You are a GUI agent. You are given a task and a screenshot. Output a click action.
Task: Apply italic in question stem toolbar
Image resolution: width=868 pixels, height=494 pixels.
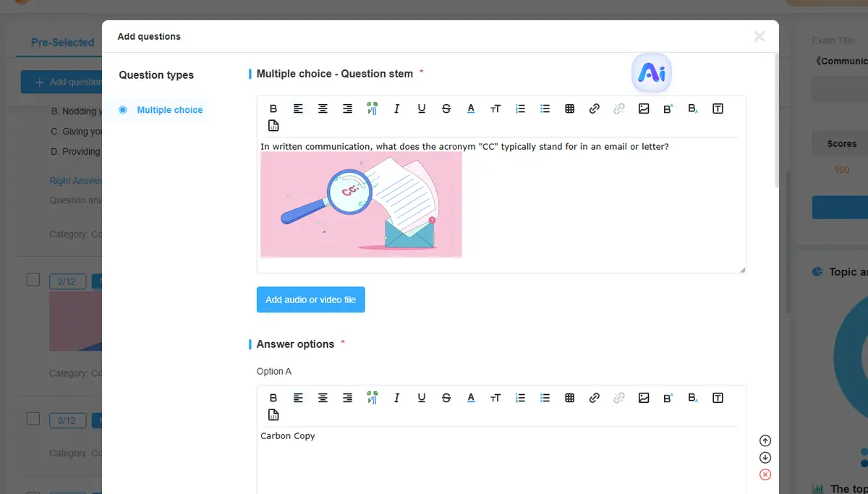pyautogui.click(x=396, y=108)
